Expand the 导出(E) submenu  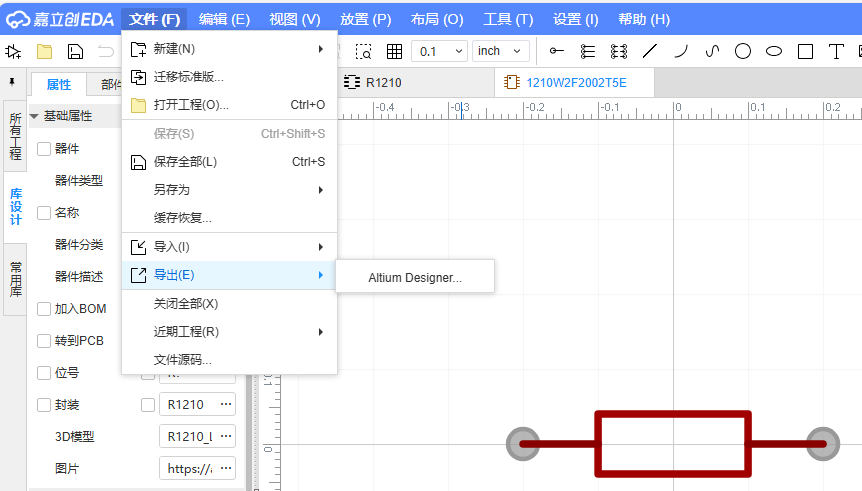(229, 275)
